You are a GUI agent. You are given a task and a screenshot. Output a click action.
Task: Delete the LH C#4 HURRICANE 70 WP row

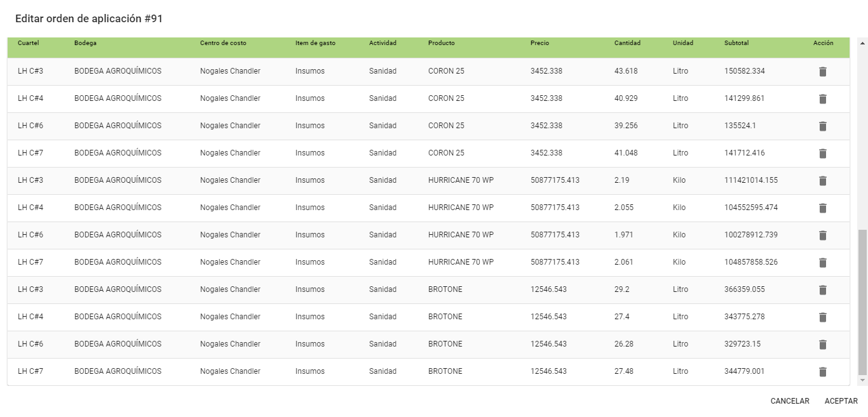(822, 208)
